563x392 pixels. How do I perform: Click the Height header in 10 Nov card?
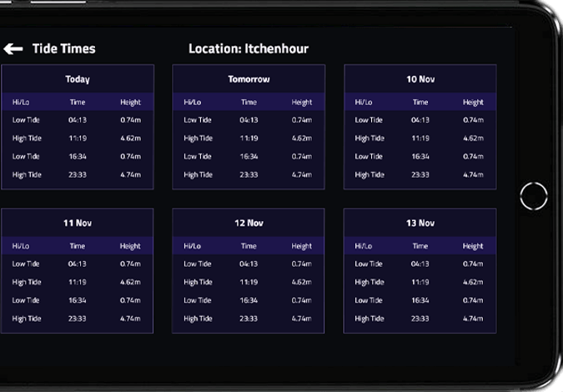click(473, 103)
